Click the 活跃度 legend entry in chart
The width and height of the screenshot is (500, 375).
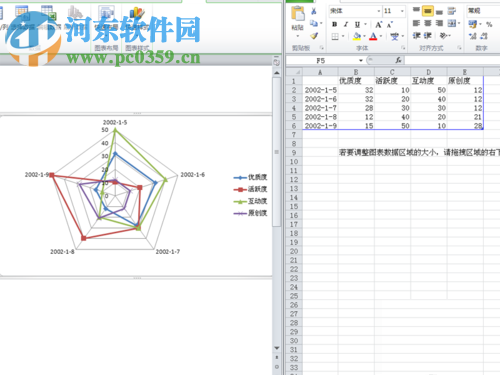tap(250, 189)
